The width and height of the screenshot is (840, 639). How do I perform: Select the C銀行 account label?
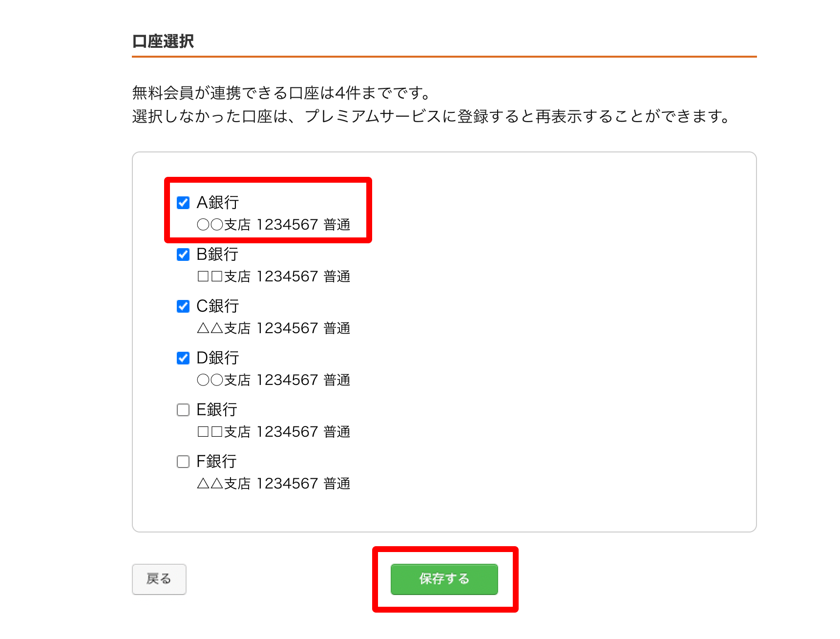coord(217,306)
